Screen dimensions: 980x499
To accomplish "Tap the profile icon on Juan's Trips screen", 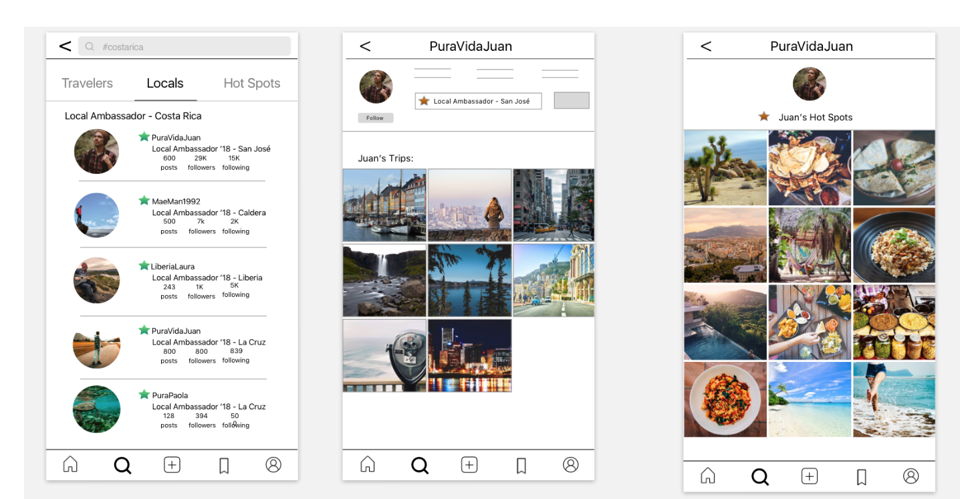I will [x=570, y=464].
